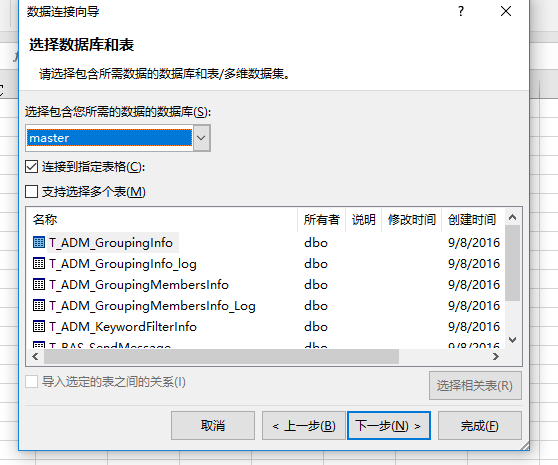The height and width of the screenshot is (465, 558).
Task: Click the 选择相关表(R) button
Action: (x=475, y=386)
